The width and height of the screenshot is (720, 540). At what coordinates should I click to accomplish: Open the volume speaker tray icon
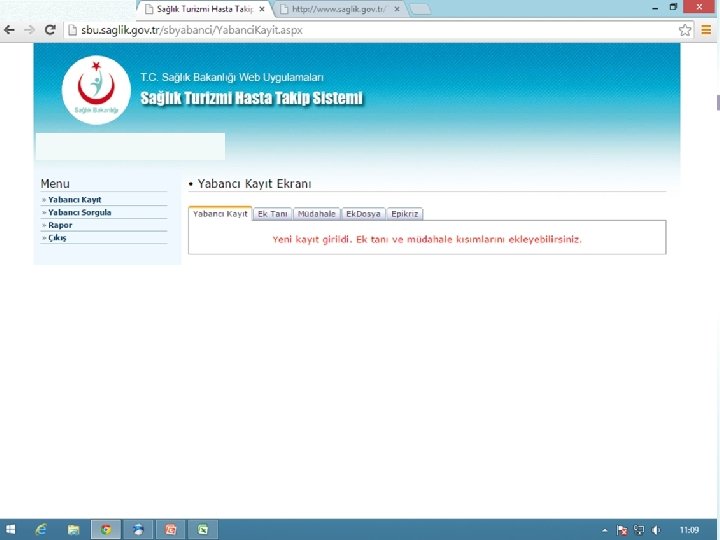[656, 530]
